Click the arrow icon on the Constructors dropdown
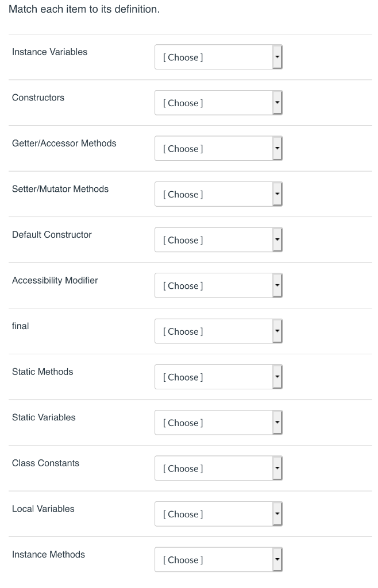The height and width of the screenshot is (588, 378). point(277,103)
